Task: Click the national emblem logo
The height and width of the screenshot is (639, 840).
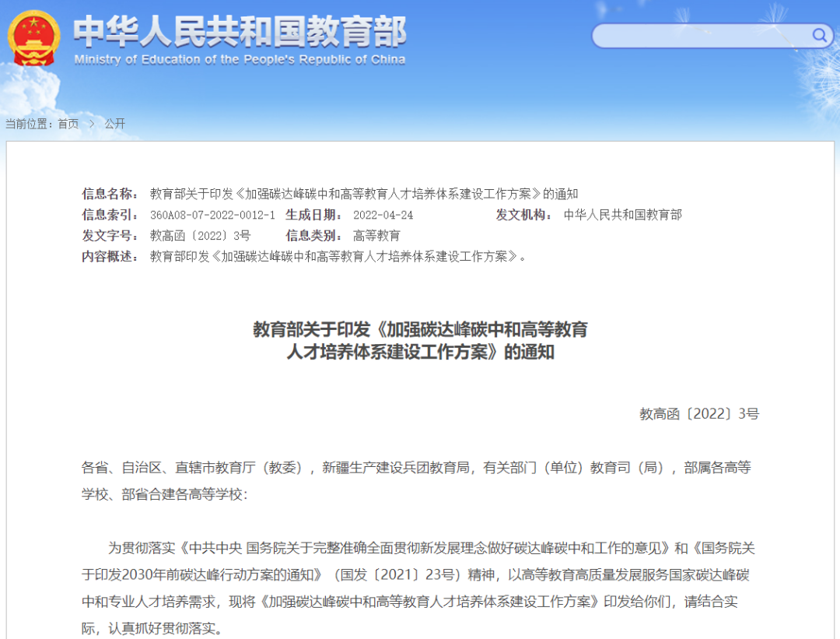Action: pos(34,38)
